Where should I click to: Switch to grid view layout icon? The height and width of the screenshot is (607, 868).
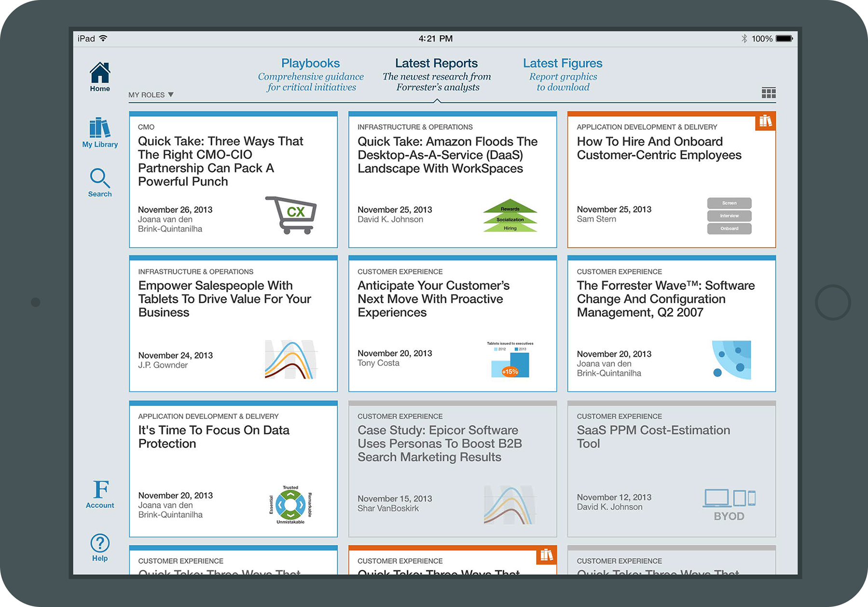point(768,93)
